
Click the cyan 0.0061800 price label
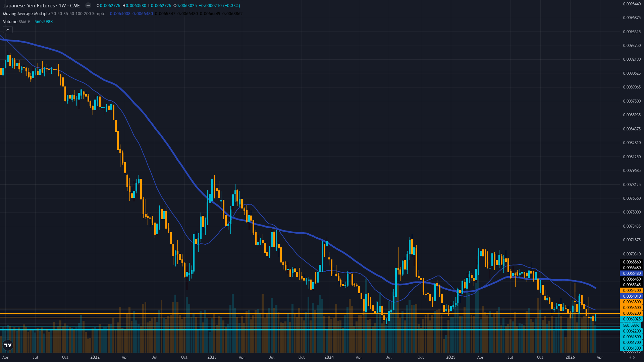pyautogui.click(x=632, y=337)
